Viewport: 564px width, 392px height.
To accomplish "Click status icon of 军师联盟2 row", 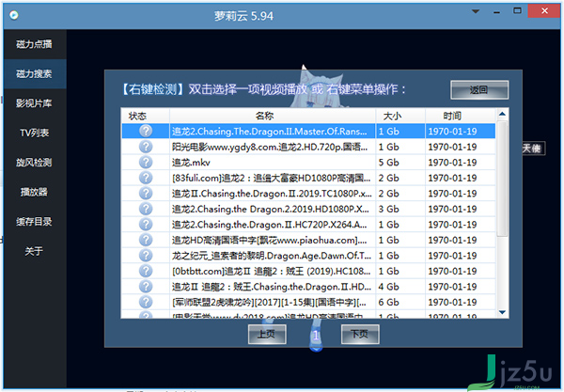I will click(x=146, y=302).
